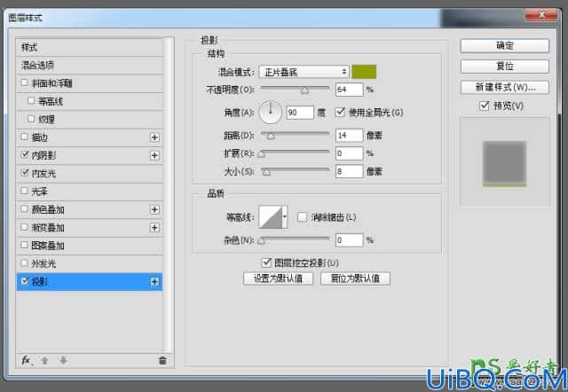Click the contour curve thumbnail
The image size is (568, 392).
[270, 217]
